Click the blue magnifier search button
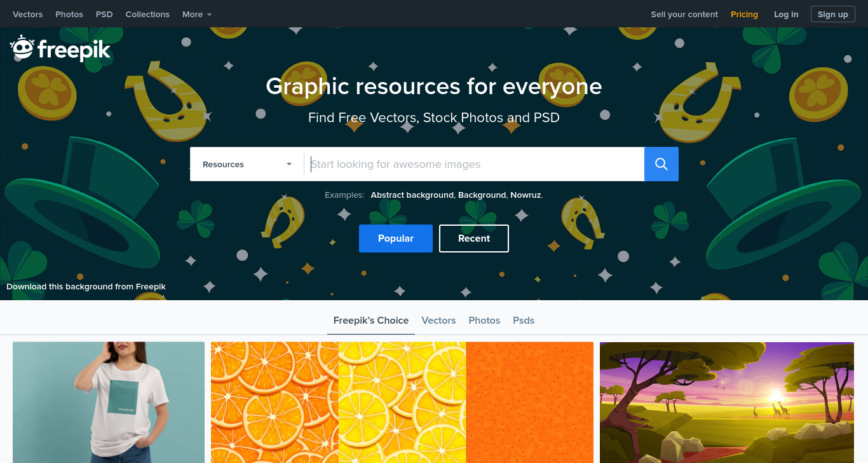 pyautogui.click(x=661, y=164)
